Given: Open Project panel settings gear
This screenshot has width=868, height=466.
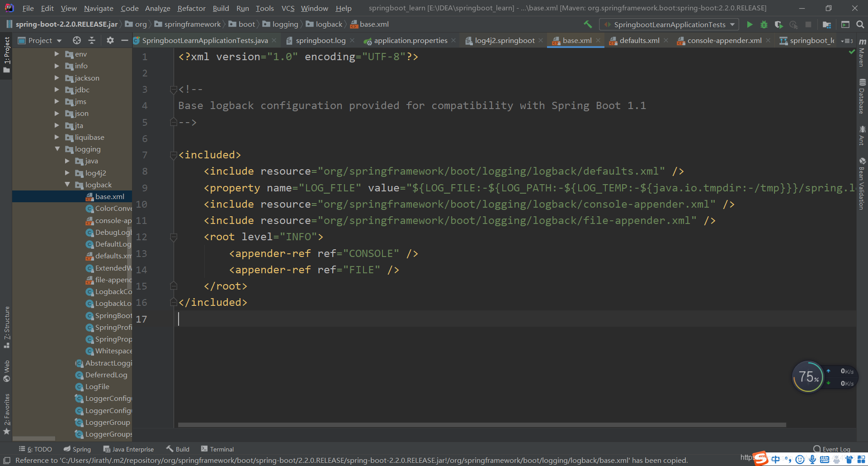Looking at the screenshot, I should click(x=110, y=40).
